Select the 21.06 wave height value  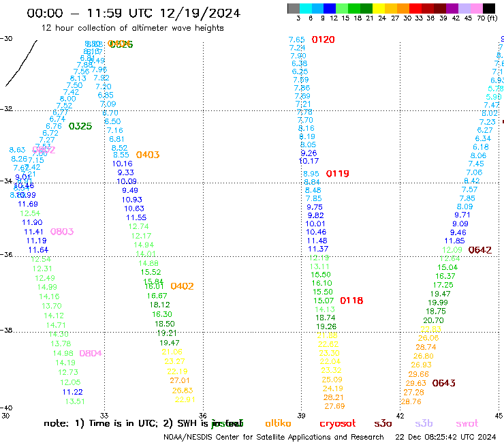[x=172, y=352]
